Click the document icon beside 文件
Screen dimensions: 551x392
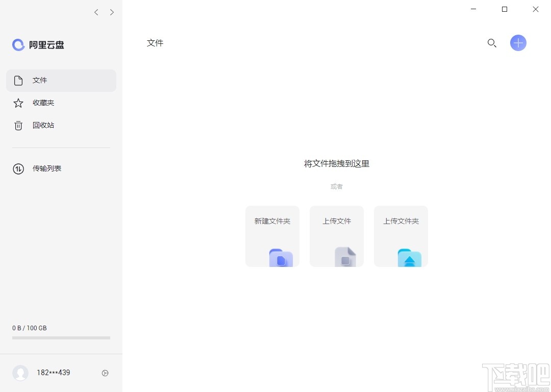pos(18,80)
